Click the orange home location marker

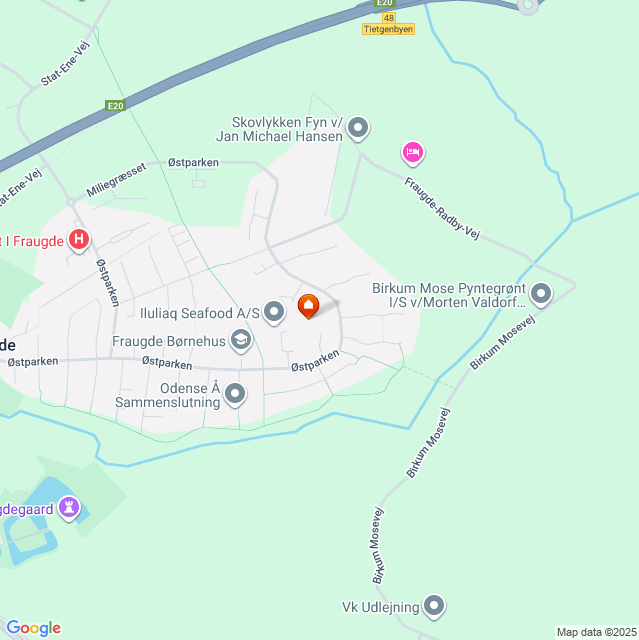coord(308,306)
